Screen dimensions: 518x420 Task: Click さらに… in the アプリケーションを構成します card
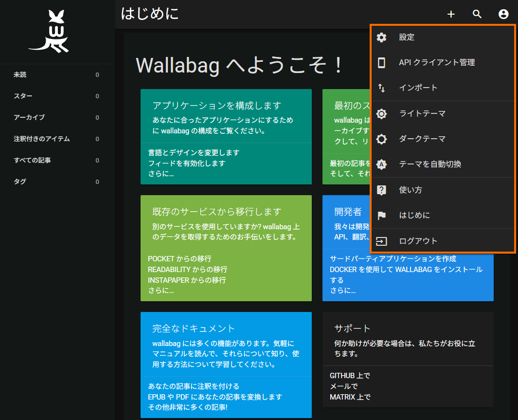pyautogui.click(x=161, y=174)
